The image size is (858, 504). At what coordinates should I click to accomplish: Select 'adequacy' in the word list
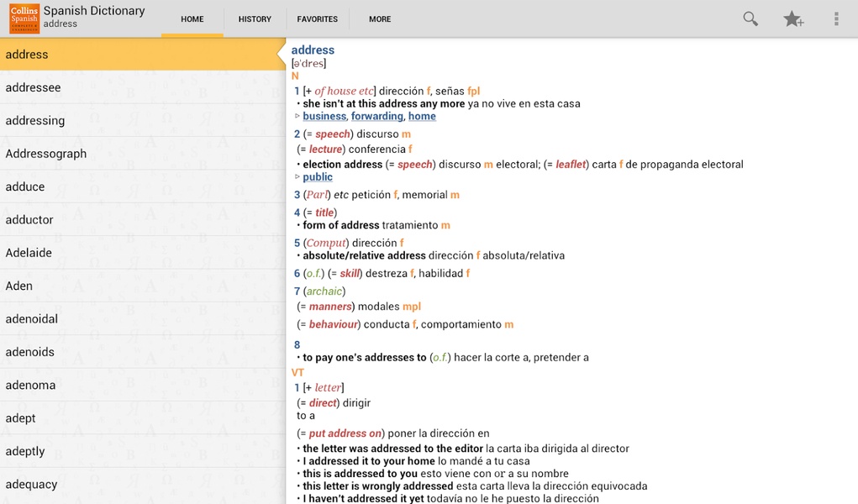coord(143,485)
